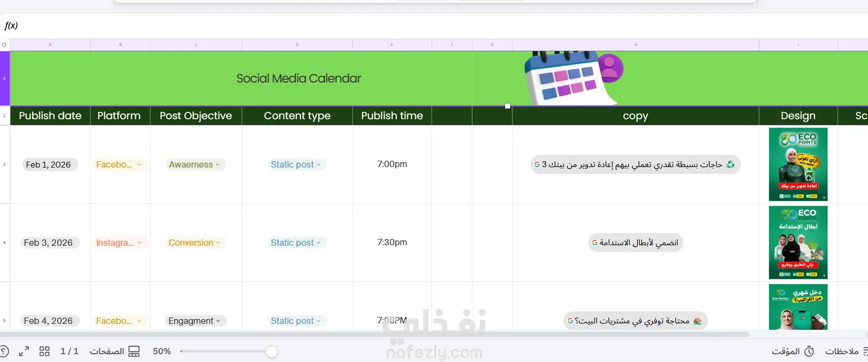Open the Conversion objective dropdown
The height and width of the screenshot is (362, 868).
tap(195, 243)
